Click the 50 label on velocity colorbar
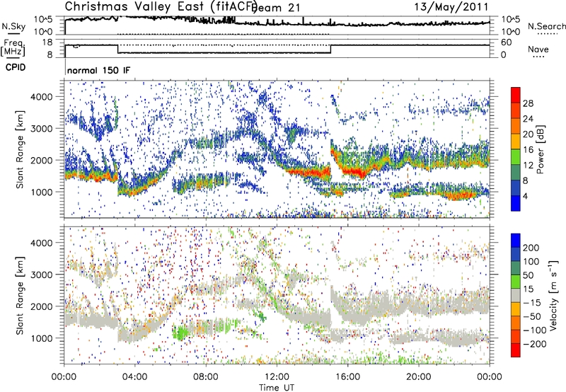 [x=528, y=275]
